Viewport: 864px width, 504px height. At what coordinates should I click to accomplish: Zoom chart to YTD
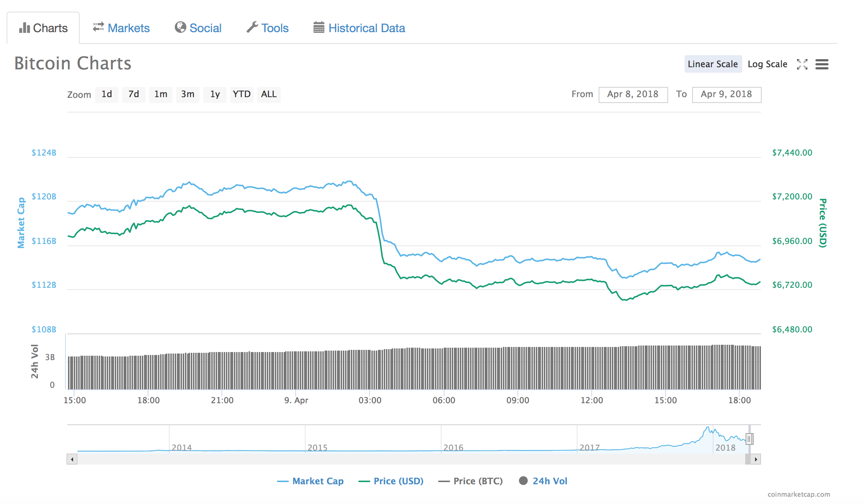click(x=241, y=94)
